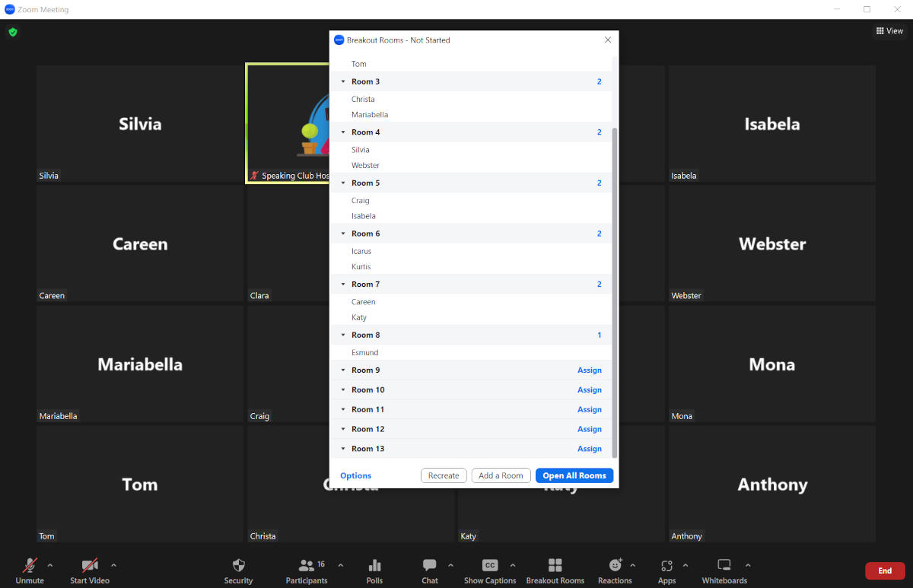Click Assign for Room 13

[590, 449]
